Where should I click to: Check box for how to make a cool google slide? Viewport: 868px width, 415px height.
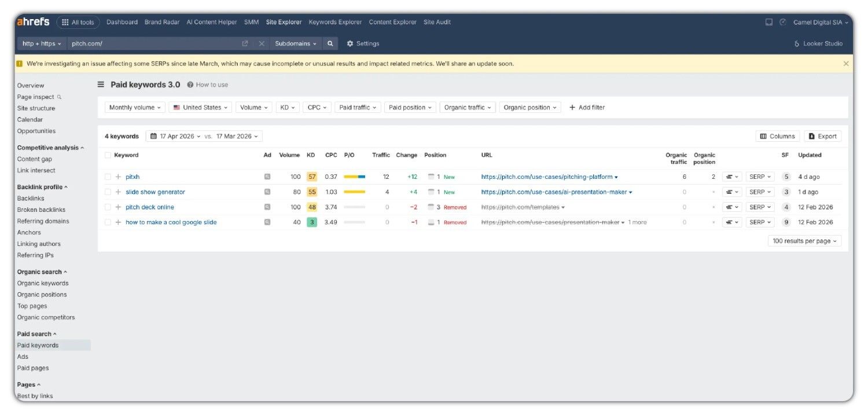[x=108, y=222]
